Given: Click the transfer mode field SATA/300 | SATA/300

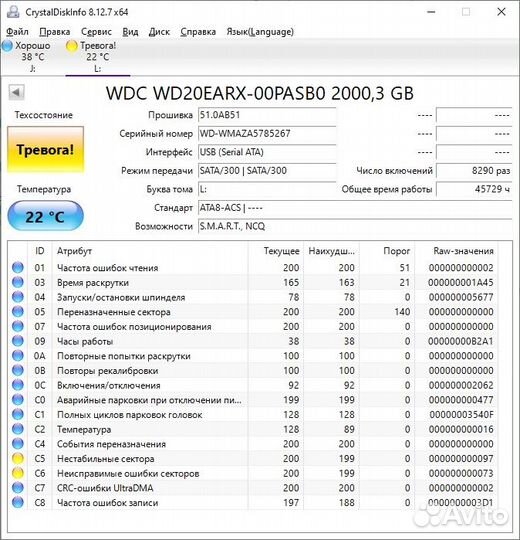Looking at the screenshot, I should pos(267,171).
